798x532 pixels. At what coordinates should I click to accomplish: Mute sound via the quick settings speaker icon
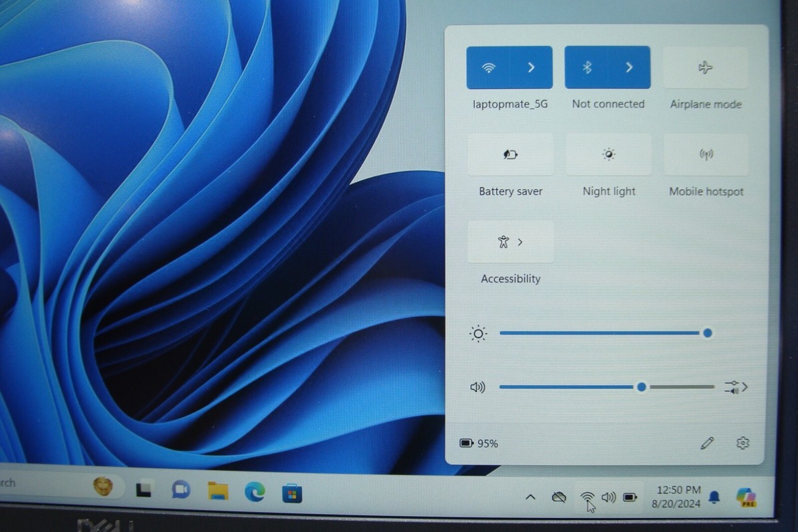tap(477, 387)
